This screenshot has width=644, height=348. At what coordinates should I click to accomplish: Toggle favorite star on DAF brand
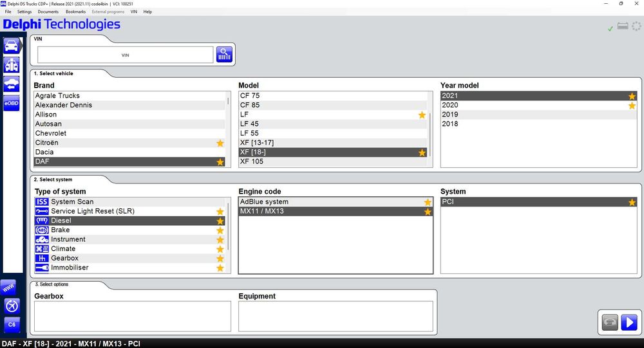click(220, 161)
